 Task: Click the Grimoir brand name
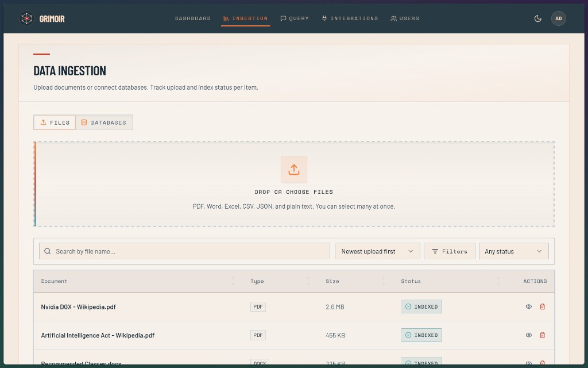click(x=52, y=19)
